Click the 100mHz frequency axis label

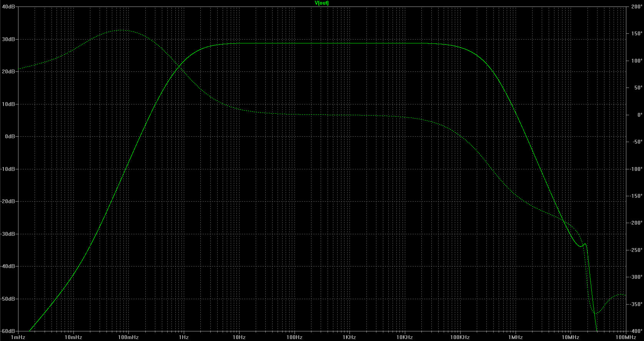[128, 338]
